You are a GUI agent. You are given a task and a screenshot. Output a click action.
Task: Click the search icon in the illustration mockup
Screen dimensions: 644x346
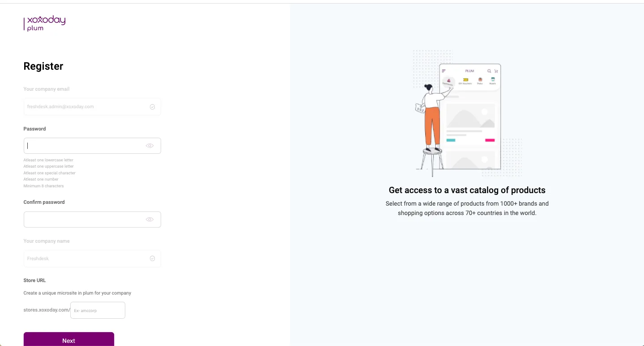pyautogui.click(x=489, y=71)
